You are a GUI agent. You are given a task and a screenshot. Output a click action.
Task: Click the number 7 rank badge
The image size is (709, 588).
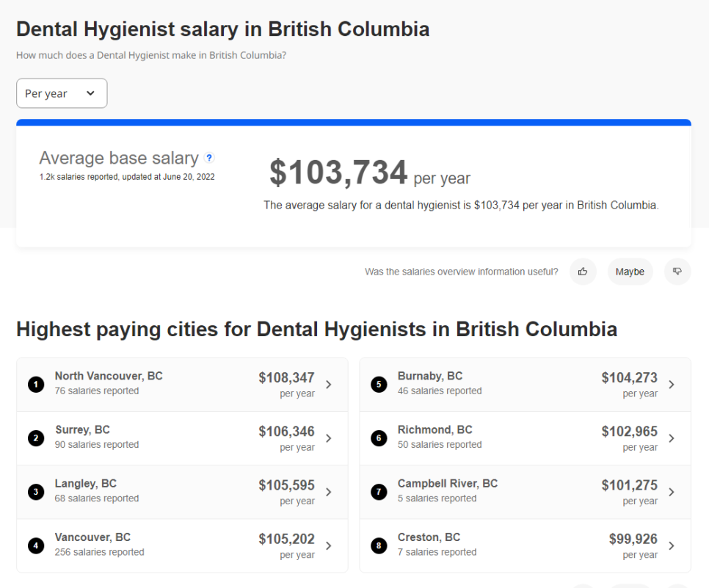(x=379, y=492)
